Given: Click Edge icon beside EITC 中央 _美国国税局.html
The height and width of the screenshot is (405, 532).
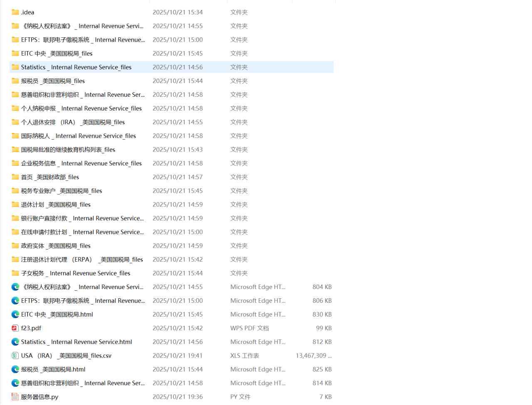Looking at the screenshot, I should click(15, 314).
